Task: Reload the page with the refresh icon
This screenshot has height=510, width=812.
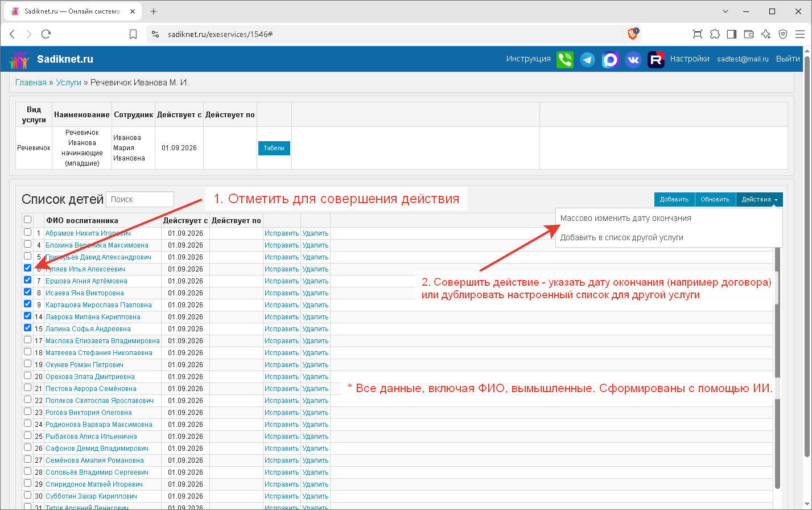Action: 46,34
